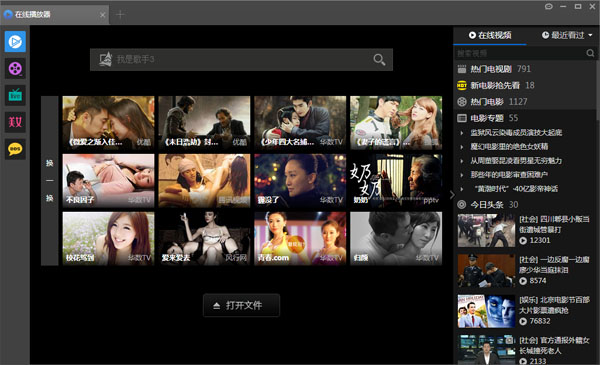Open the green live TV sidebar icon
This screenshot has width=600, height=365.
coord(15,95)
